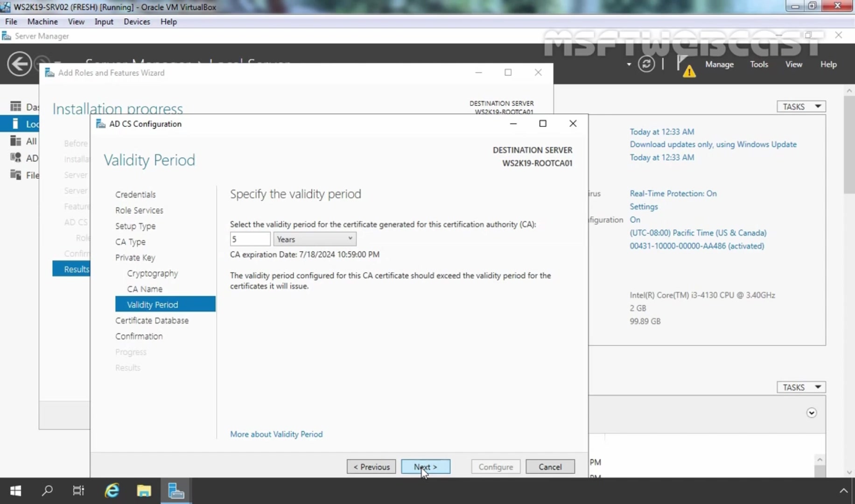Screen dimensions: 855x504
Task: Go to the Credentials step
Action: (135, 194)
